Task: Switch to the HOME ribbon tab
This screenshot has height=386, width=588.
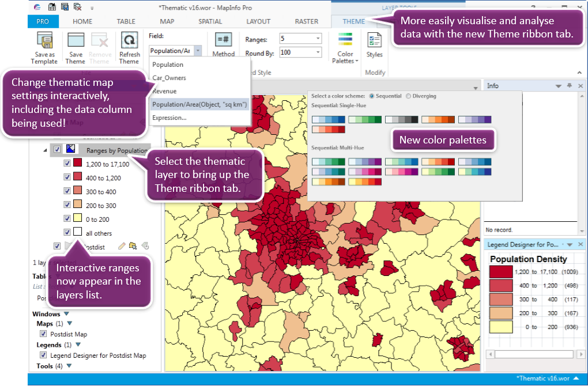Action: (82, 21)
